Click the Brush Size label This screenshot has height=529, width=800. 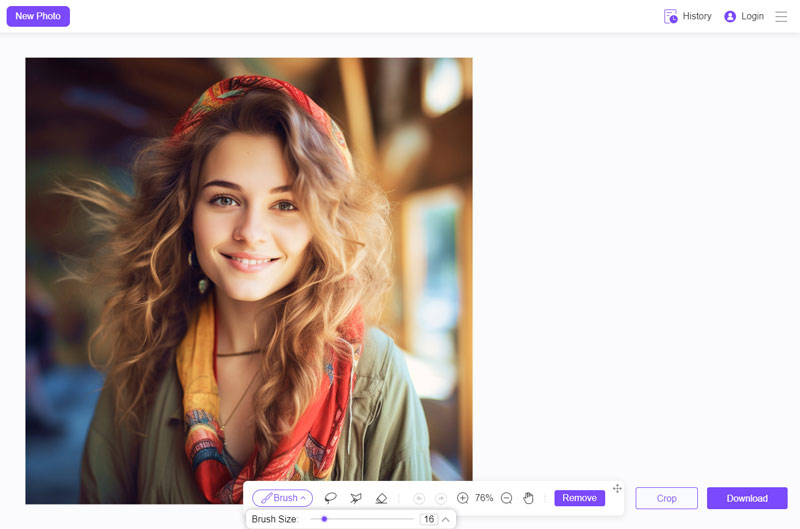[275, 519]
